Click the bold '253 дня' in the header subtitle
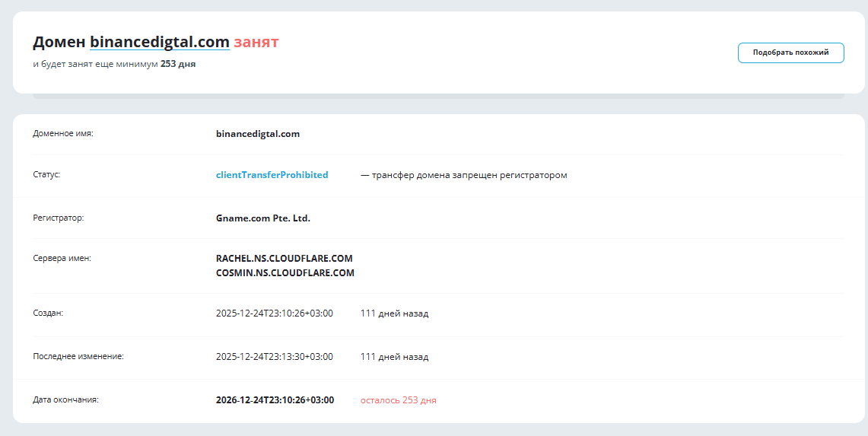The height and width of the screenshot is (436, 868). [178, 64]
